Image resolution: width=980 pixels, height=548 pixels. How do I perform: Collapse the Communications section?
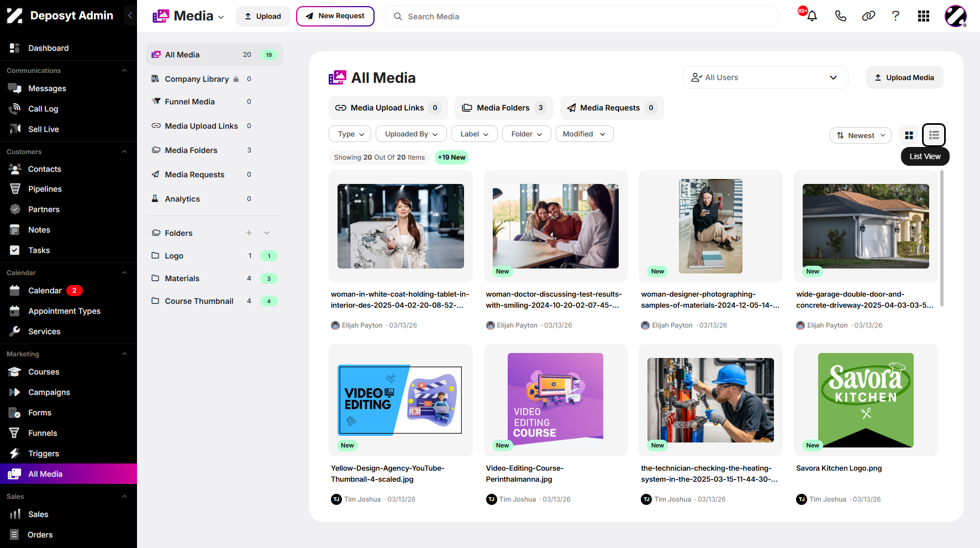[x=124, y=71]
